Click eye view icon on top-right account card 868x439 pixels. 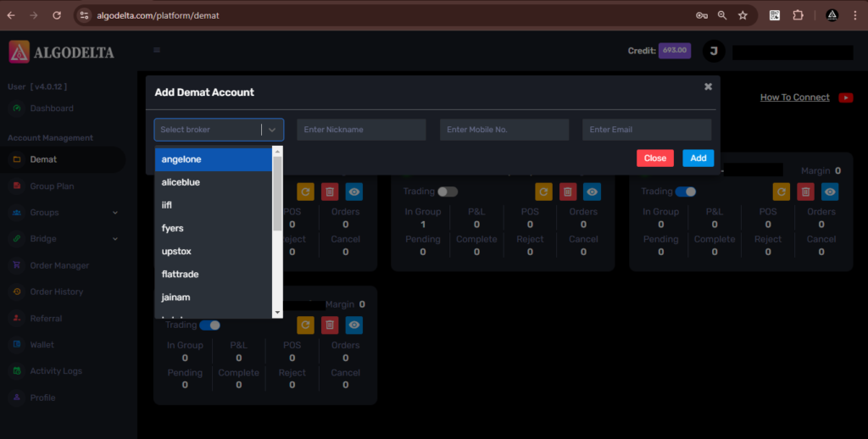[830, 192]
